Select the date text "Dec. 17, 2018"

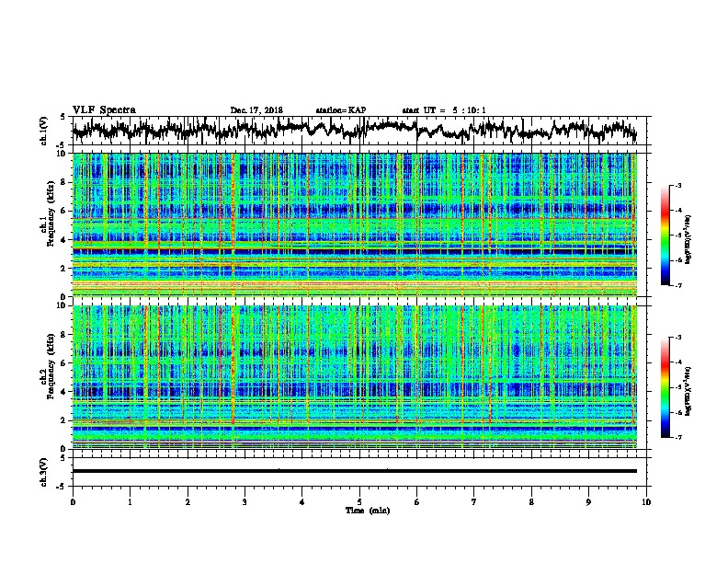(256, 110)
